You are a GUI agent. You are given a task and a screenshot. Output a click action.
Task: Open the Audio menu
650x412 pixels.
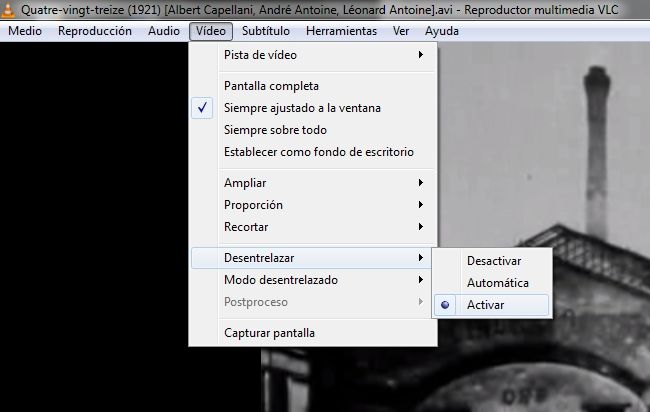164,31
